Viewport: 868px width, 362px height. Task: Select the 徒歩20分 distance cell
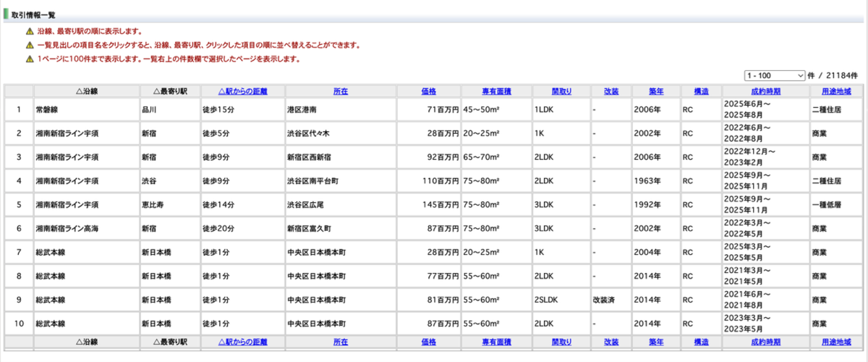[x=242, y=229]
